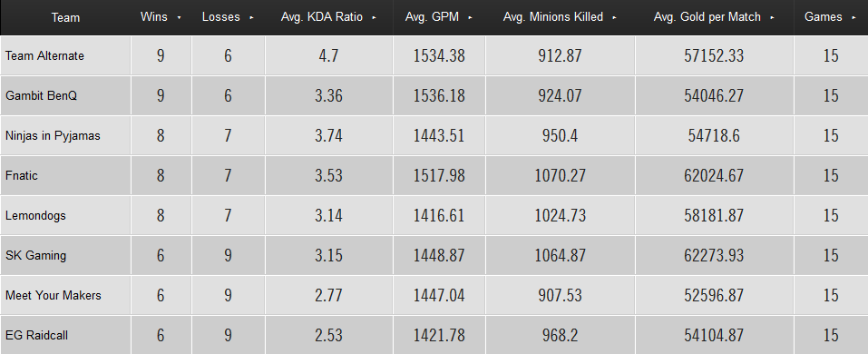868x354 pixels.
Task: Open the Fnatic team entry
Action: [22, 175]
